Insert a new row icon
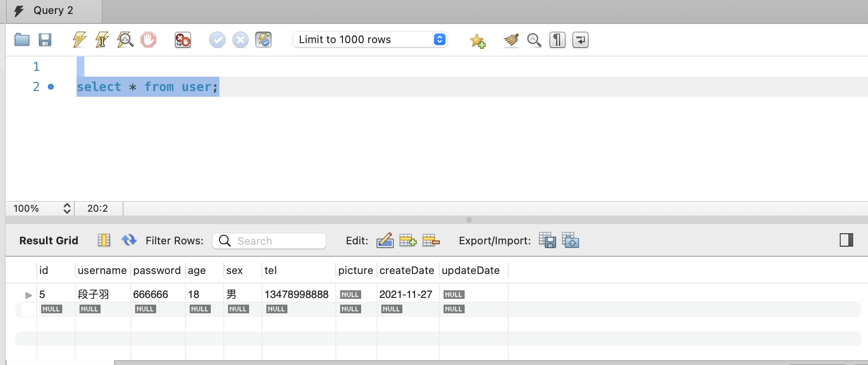The width and height of the screenshot is (868, 365). (x=408, y=240)
